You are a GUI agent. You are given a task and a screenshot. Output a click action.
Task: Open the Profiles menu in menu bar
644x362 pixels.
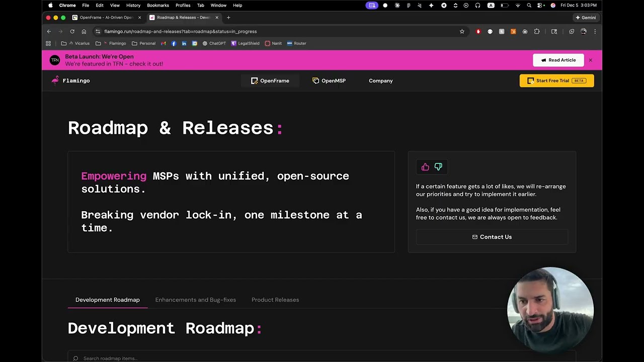183,5
